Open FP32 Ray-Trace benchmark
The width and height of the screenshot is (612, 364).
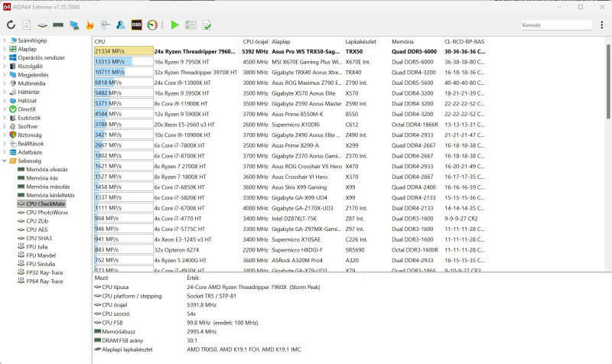click(x=44, y=272)
